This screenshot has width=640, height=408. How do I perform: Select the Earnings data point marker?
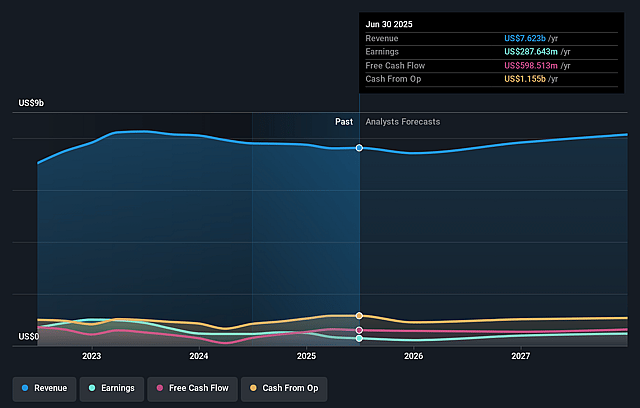click(x=359, y=339)
